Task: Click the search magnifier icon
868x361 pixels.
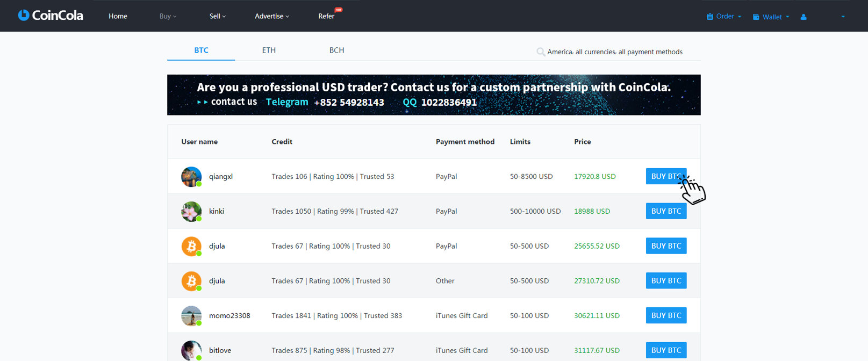Action: pos(541,52)
